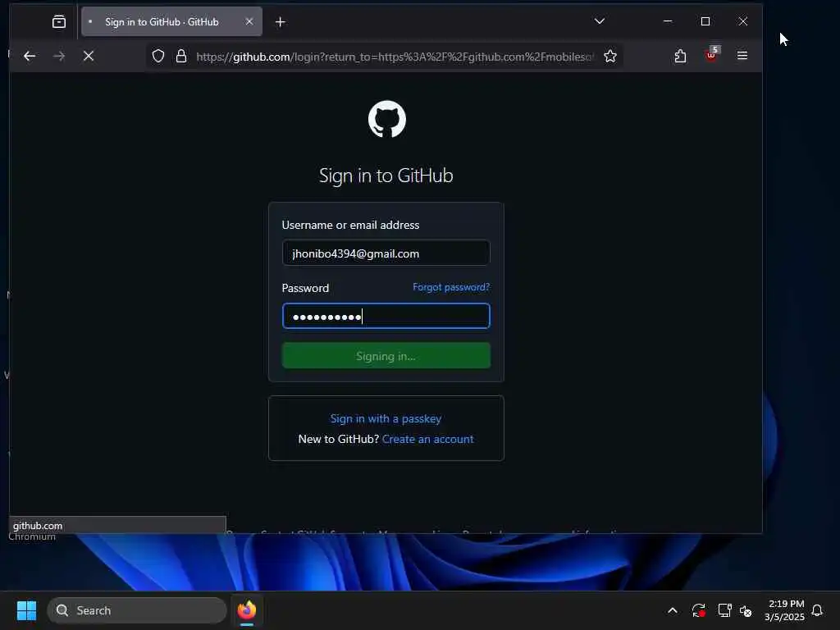The height and width of the screenshot is (630, 840).
Task: Expand the list all tabs chevron
Action: click(600, 21)
